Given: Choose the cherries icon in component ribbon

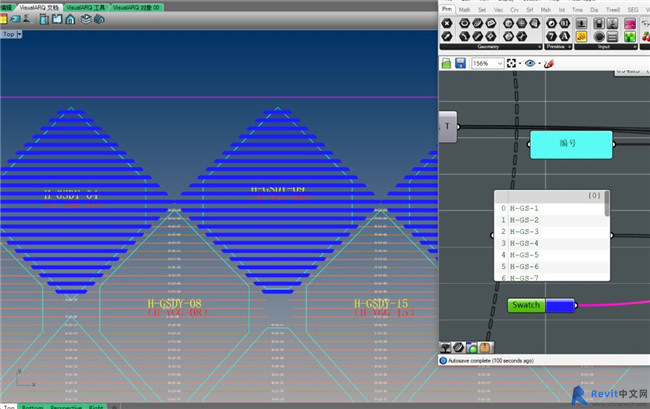Looking at the screenshot, I should coord(646,36).
